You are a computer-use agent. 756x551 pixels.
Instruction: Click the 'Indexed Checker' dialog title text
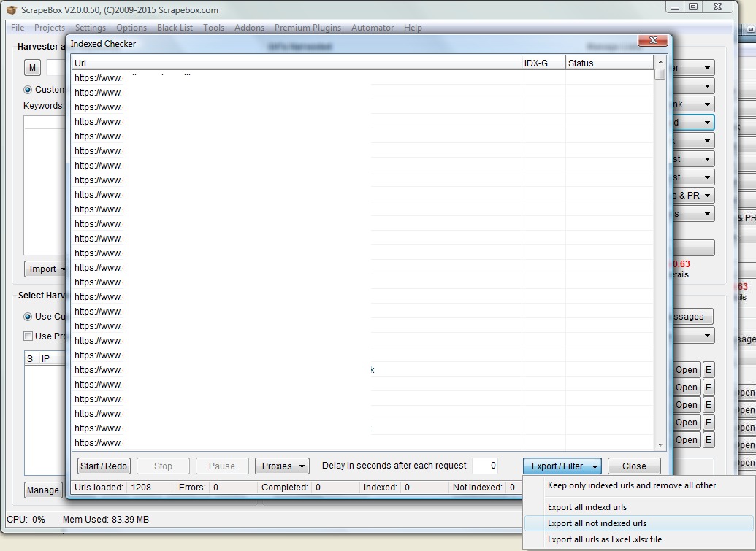(103, 44)
